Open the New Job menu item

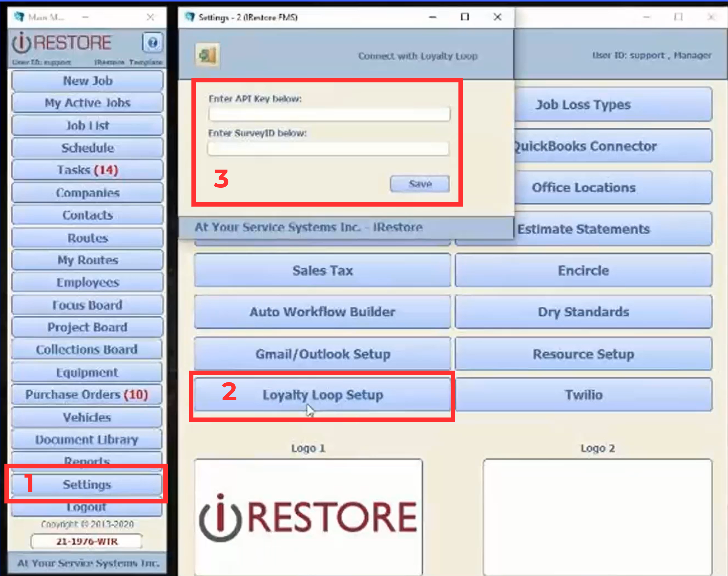(x=87, y=81)
